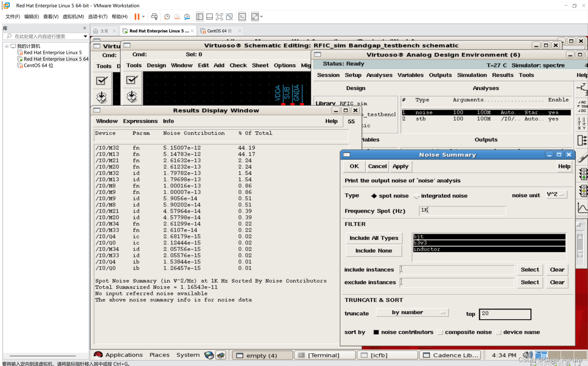Click the Include None button
Screen dimensions: 588x366
coord(374,251)
